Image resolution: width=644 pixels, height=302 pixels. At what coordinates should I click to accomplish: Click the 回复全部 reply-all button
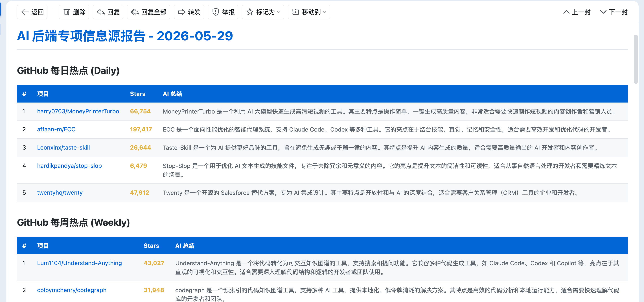148,12
